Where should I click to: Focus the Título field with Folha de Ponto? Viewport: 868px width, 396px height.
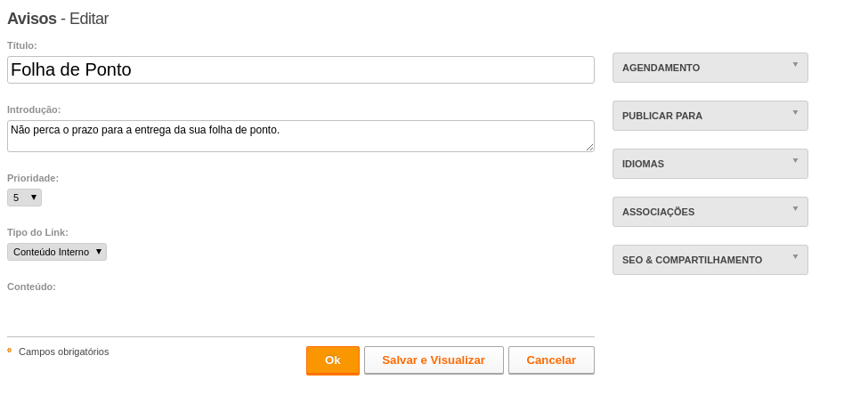[301, 69]
